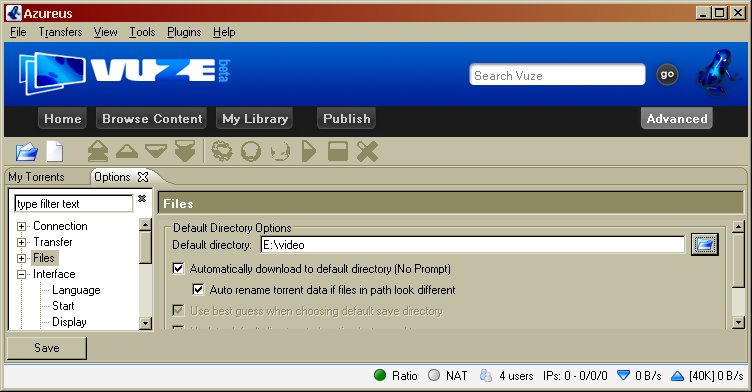752x392 pixels.
Task: Click the blue upload speed arrow icon
Action: (x=677, y=376)
